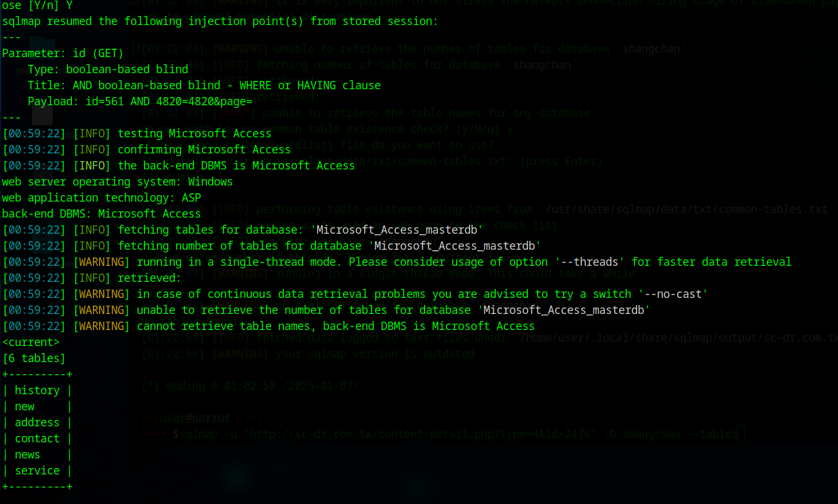838x504 pixels.
Task: Click the "user@parrot" prompt in background terminal
Action: point(195,418)
